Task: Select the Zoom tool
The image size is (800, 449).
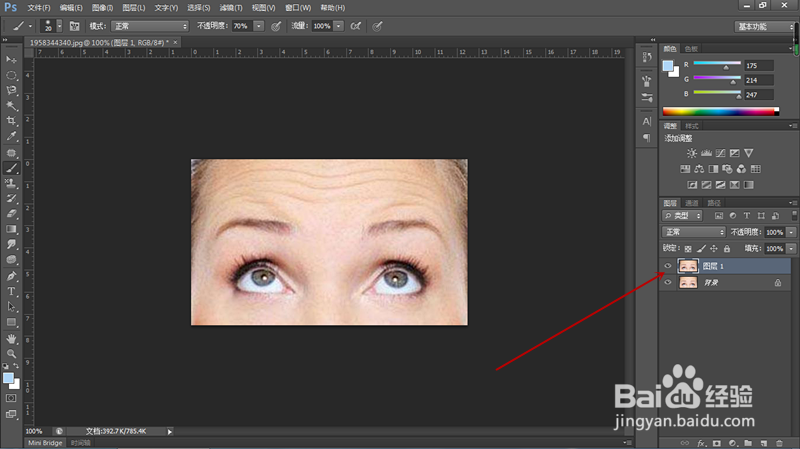Action: (x=11, y=354)
